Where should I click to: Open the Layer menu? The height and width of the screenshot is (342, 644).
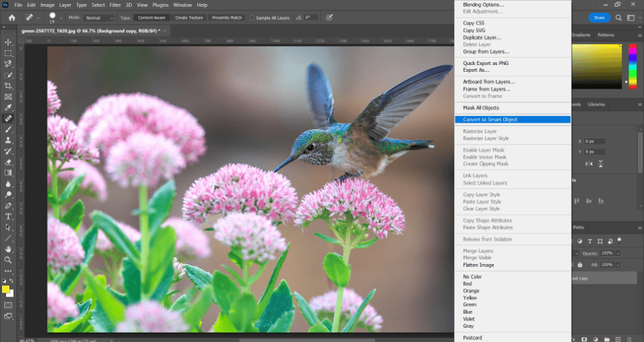click(65, 5)
